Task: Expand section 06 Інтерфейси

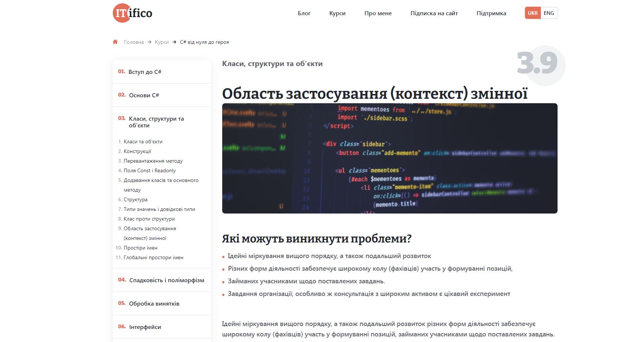Action: 162,327
